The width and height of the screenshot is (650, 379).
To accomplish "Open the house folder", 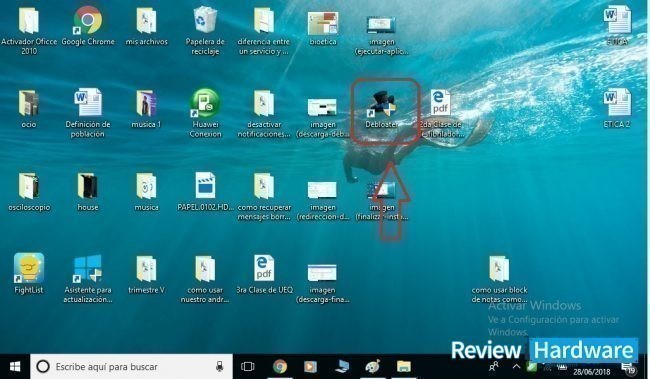I will pyautogui.click(x=87, y=192).
